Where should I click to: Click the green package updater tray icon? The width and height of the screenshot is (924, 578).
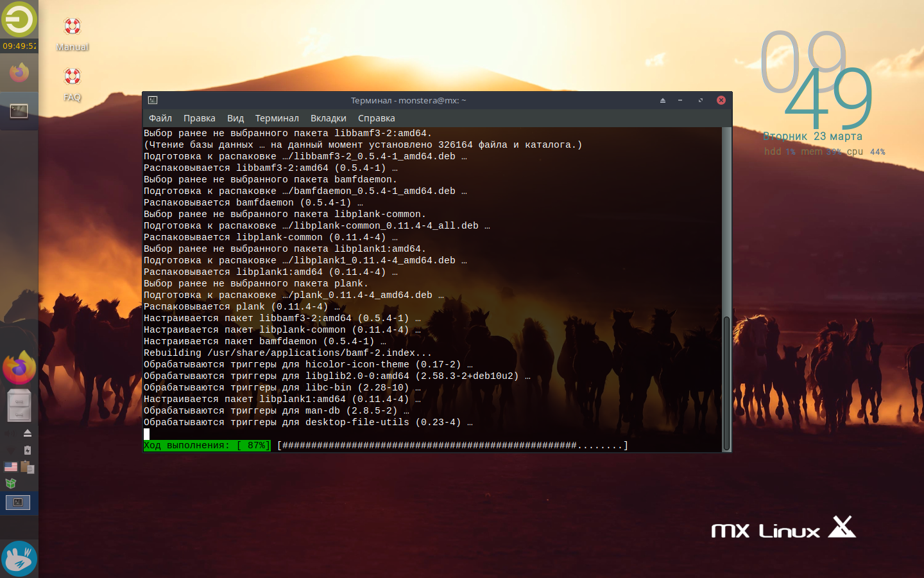pyautogui.click(x=10, y=484)
